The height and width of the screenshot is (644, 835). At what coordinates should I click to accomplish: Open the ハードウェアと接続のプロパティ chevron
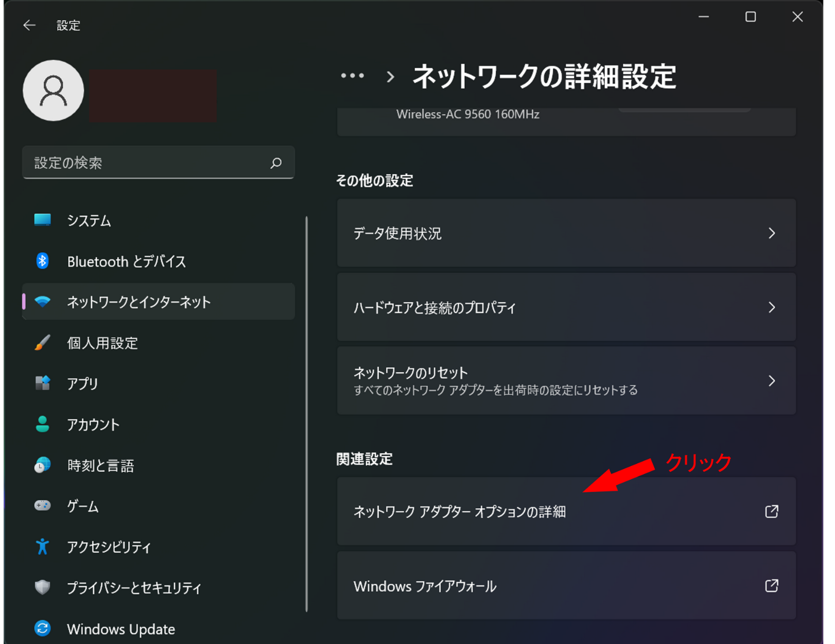point(771,307)
